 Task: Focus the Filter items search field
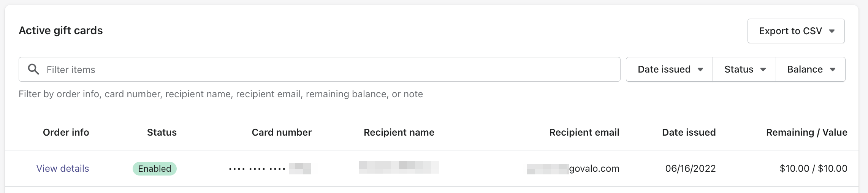pyautogui.click(x=327, y=70)
